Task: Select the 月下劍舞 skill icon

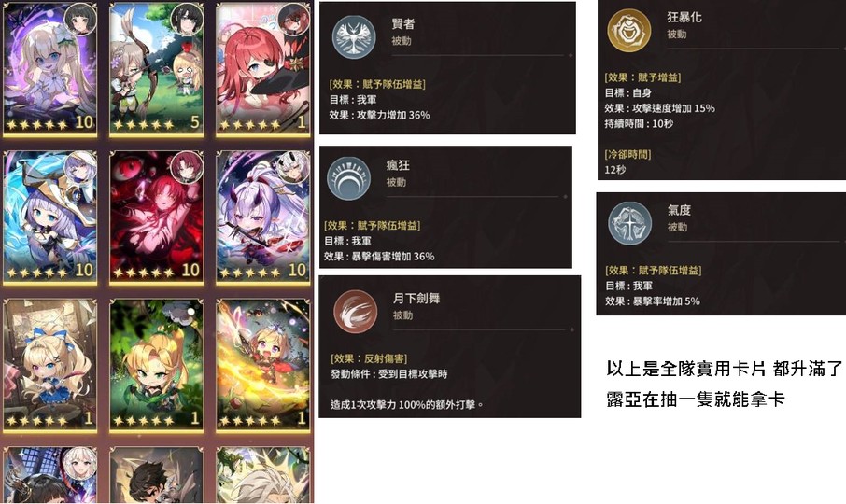Action: (355, 311)
